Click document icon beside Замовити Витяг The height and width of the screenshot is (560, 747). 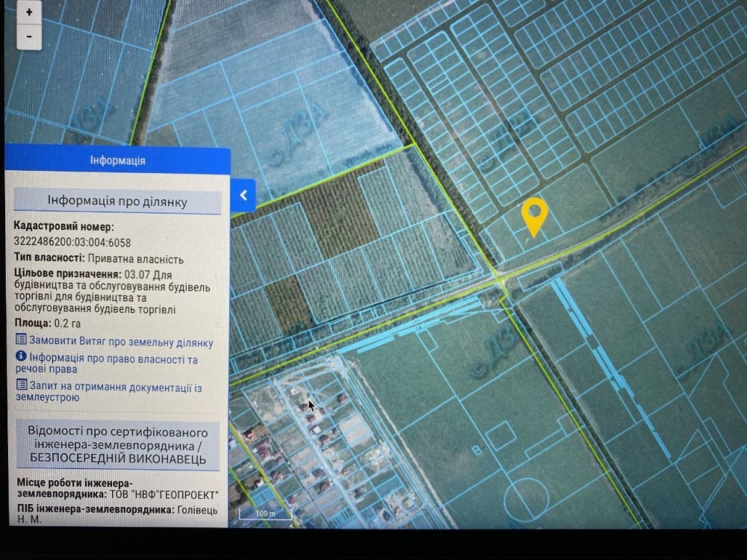click(x=21, y=341)
